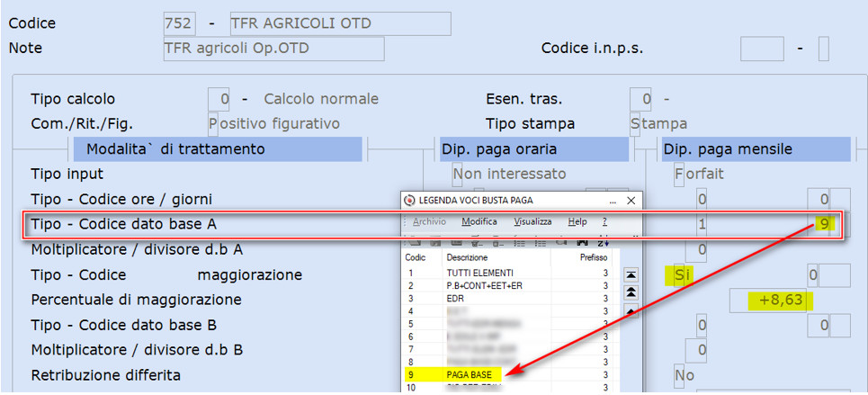Sort by the Codic column header
The image size is (868, 395).
(x=415, y=257)
